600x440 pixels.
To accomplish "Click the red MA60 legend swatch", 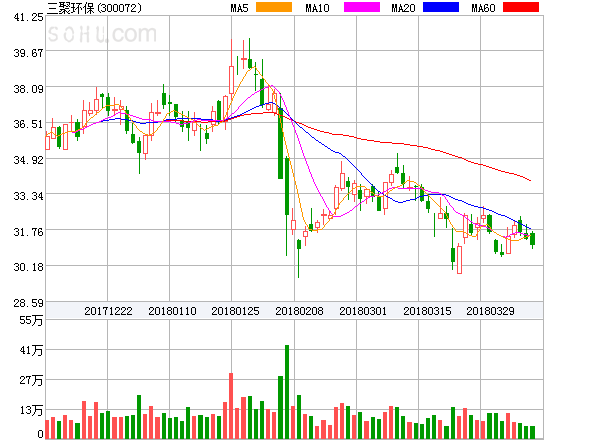I will (x=521, y=7).
